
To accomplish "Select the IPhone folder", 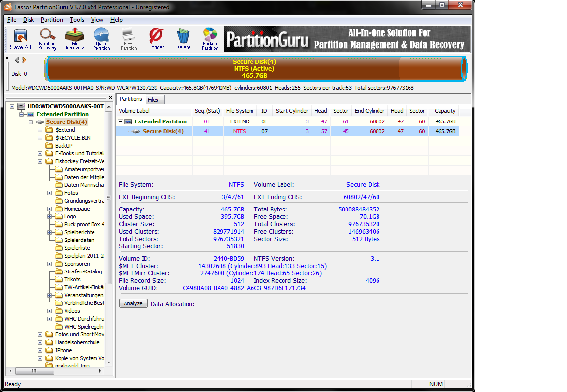I will (x=63, y=350).
